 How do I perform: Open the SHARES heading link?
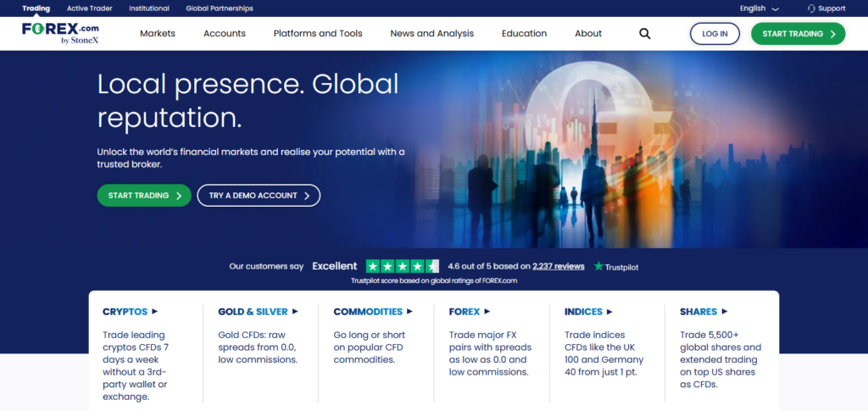click(698, 312)
